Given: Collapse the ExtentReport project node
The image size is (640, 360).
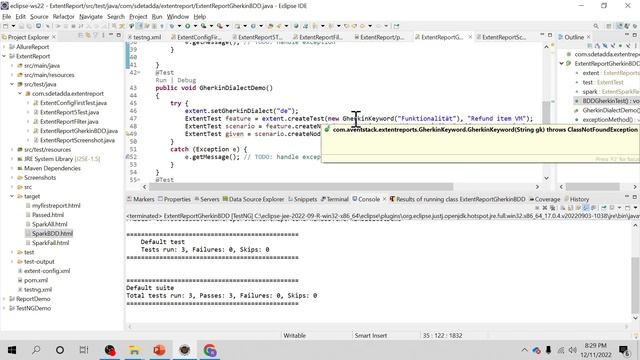Looking at the screenshot, I should tap(4, 56).
